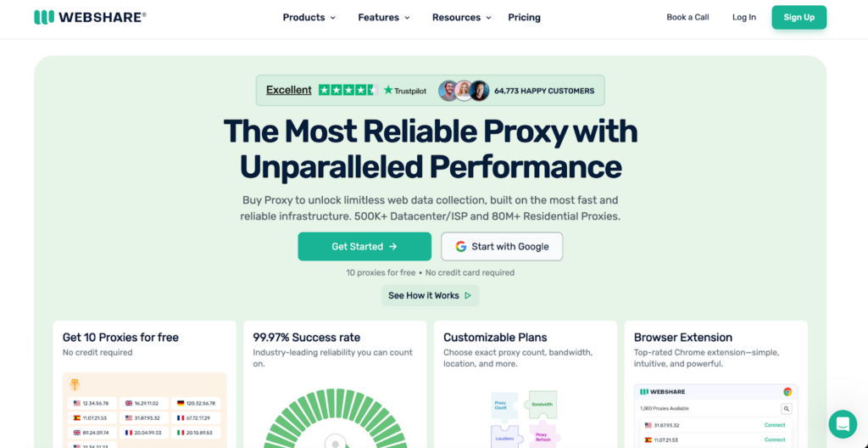Screen dimensions: 868x448
Task: Click the Bandwidth puzzle piece
Action: click(542, 404)
